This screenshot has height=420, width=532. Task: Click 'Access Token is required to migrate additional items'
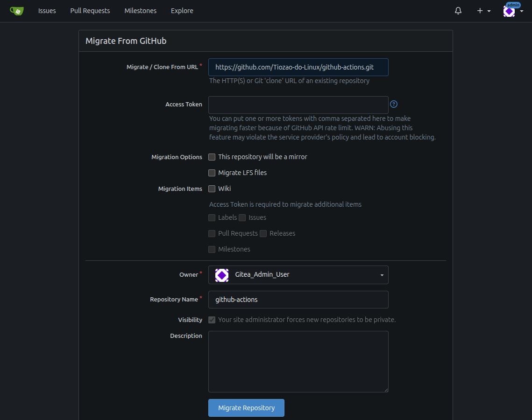coord(285,204)
